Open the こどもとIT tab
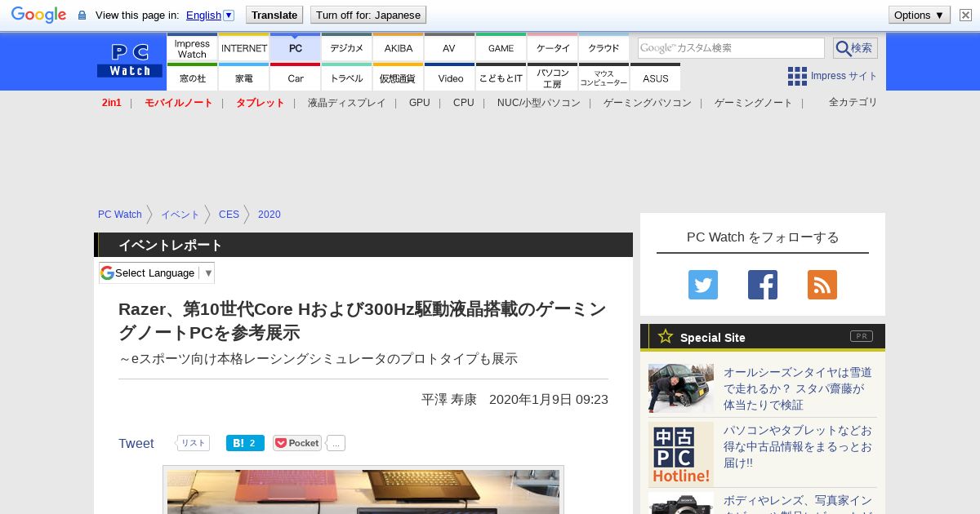Image resolution: width=980 pixels, height=514 pixels. point(501,78)
